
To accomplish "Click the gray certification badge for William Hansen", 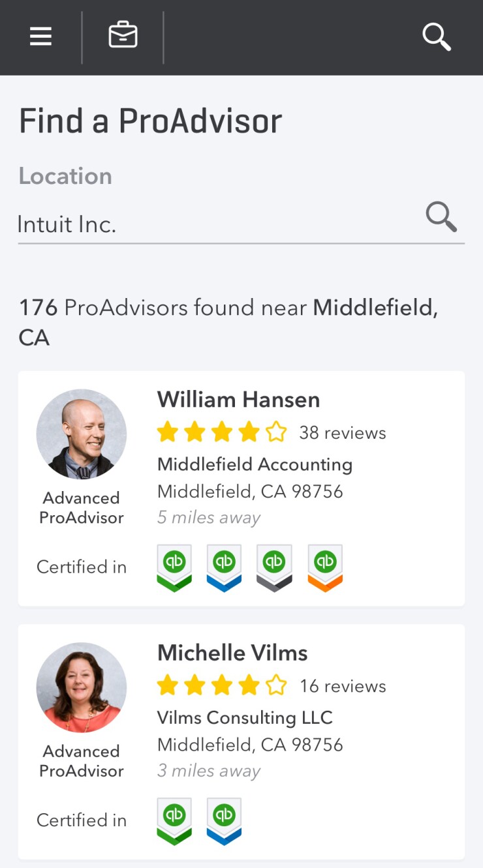I will click(274, 567).
